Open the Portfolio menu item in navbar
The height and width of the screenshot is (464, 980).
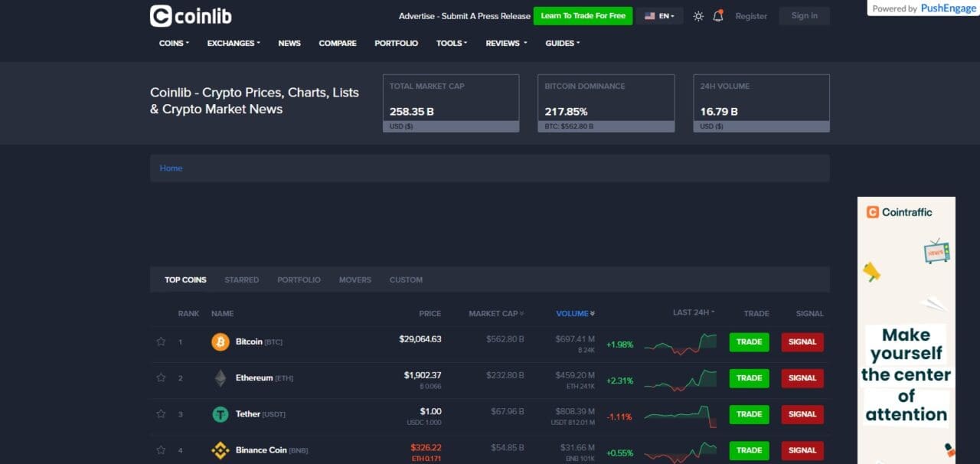tap(397, 43)
